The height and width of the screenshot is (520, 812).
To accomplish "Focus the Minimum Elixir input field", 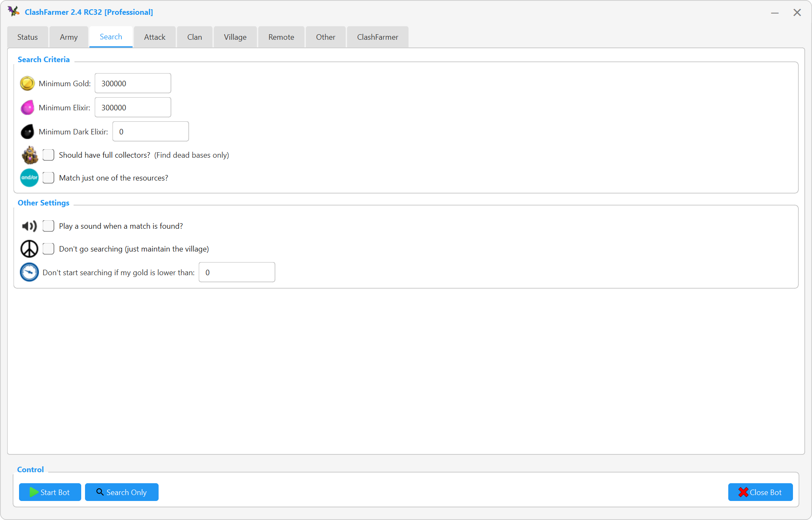I will 133,107.
